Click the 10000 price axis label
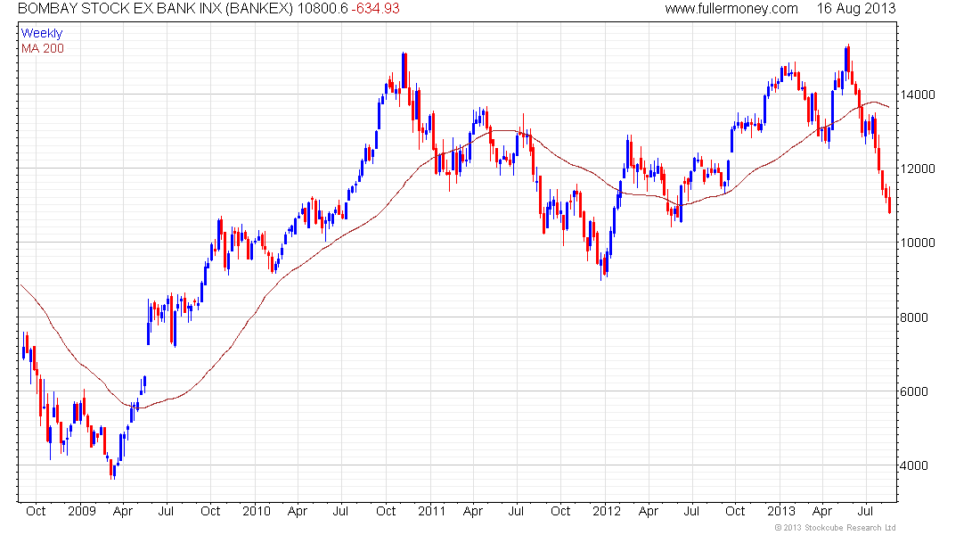Screen dimensions: 980x535 pyautogui.click(x=919, y=243)
